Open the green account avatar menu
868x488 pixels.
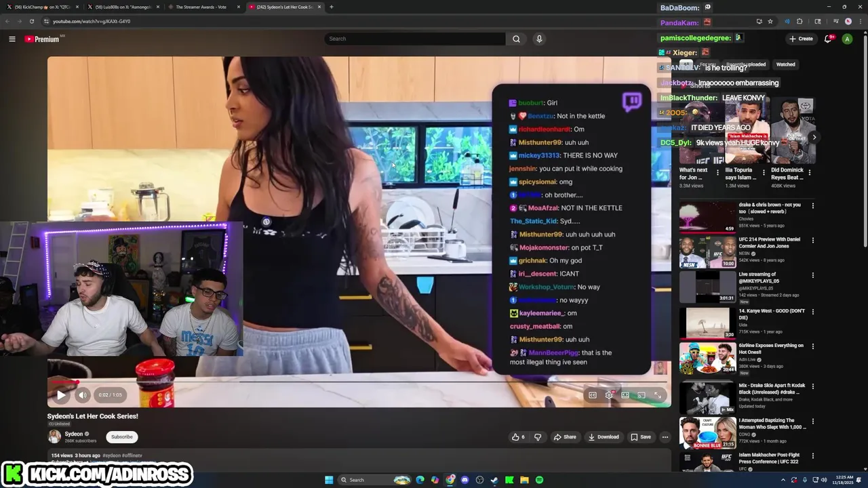[x=847, y=39]
